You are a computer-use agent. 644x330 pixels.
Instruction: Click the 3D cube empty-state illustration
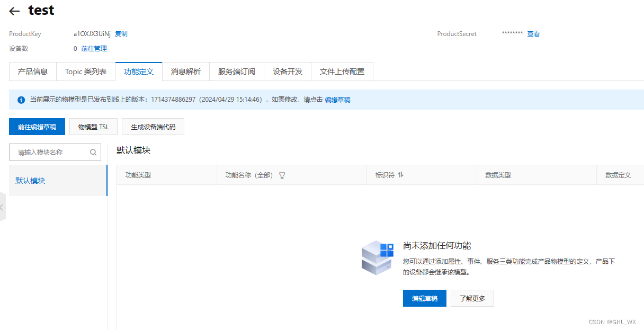pyautogui.click(x=377, y=258)
